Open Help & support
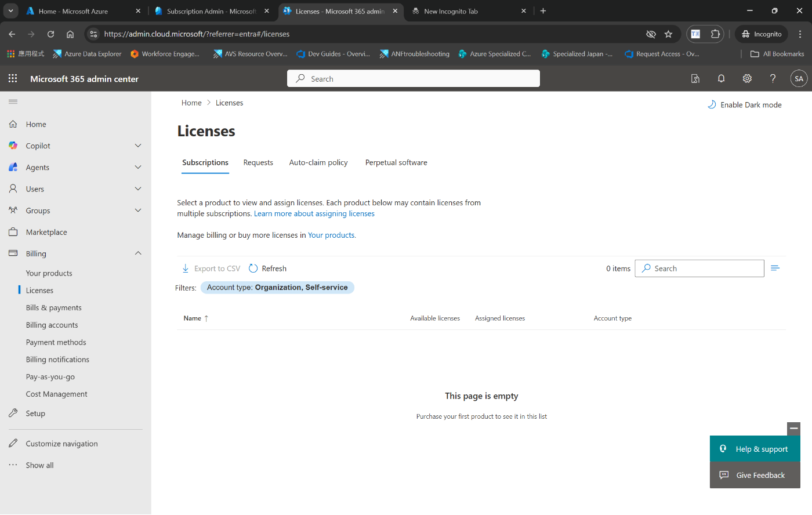The image size is (812, 515). coord(755,449)
